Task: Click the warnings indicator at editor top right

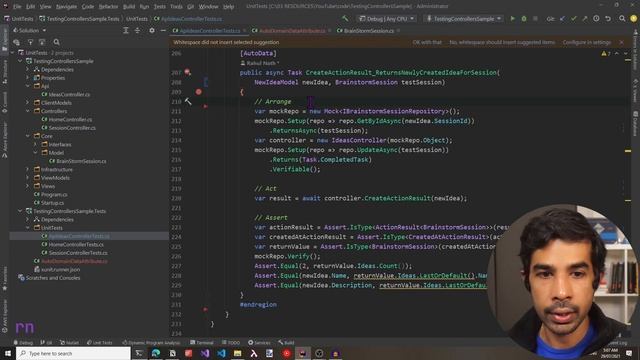Action: pyautogui.click(x=606, y=53)
